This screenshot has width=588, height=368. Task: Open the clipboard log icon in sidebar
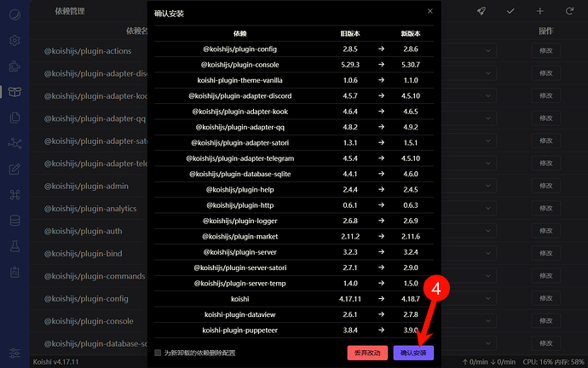coord(14,272)
